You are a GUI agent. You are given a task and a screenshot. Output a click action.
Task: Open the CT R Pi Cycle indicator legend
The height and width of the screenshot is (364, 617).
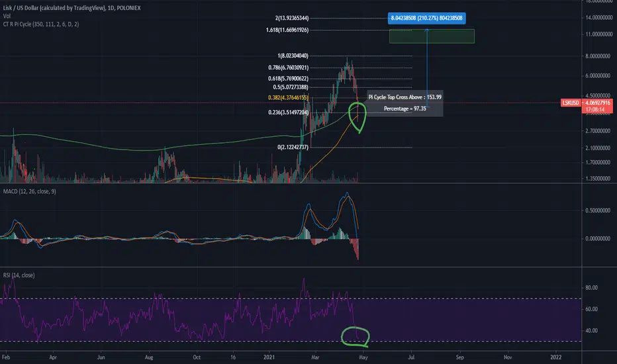pos(41,24)
